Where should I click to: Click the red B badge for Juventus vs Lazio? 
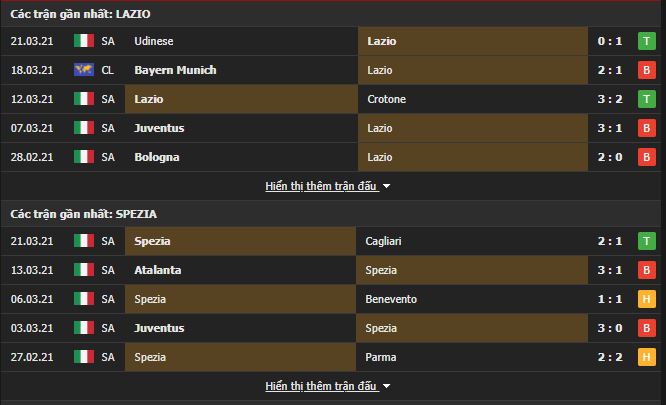[x=646, y=128]
